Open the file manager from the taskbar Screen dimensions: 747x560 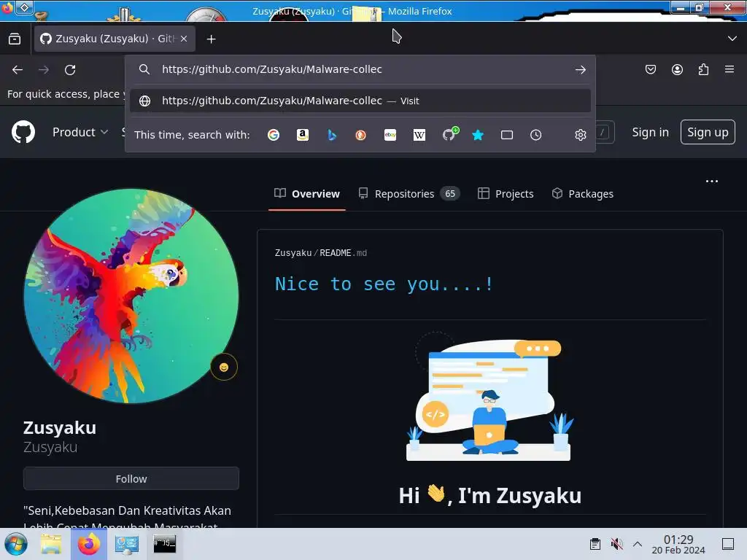click(51, 544)
